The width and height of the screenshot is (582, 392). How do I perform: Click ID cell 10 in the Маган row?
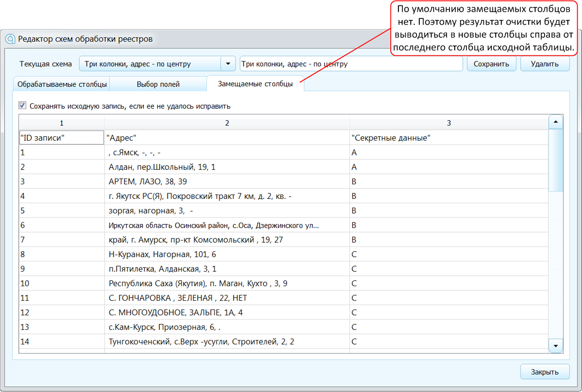coord(62,283)
